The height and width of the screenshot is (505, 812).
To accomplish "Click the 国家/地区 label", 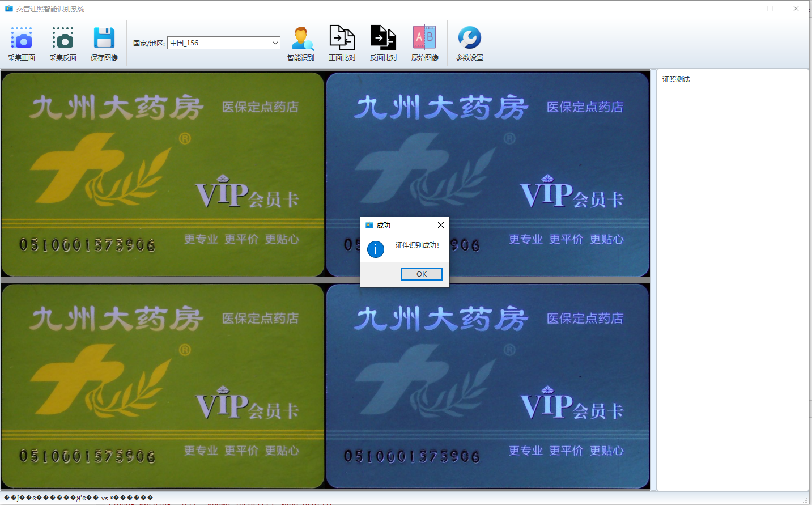I will point(149,43).
